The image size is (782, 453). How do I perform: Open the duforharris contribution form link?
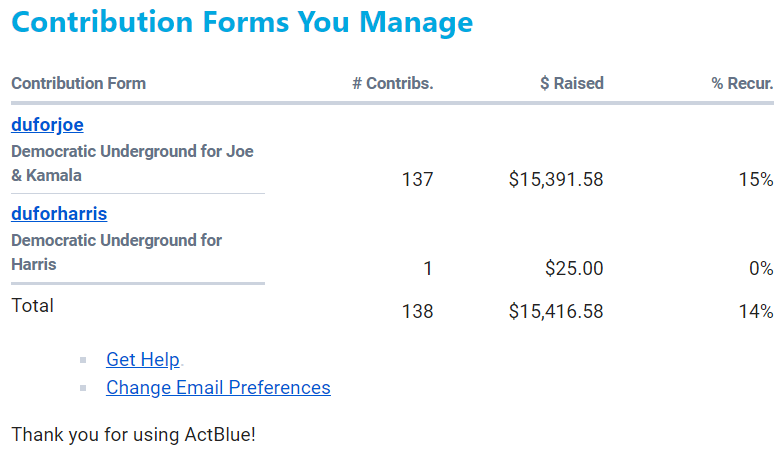click(x=59, y=213)
